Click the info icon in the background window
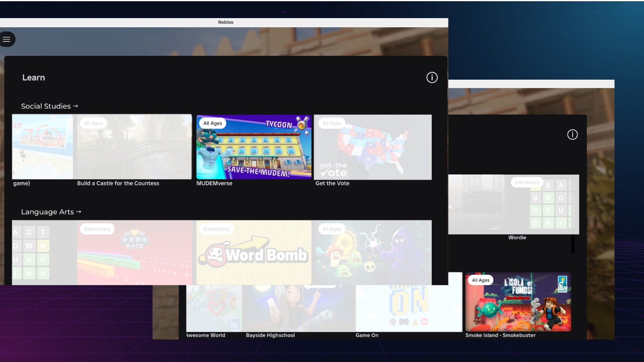The image size is (644, 362). [x=572, y=135]
